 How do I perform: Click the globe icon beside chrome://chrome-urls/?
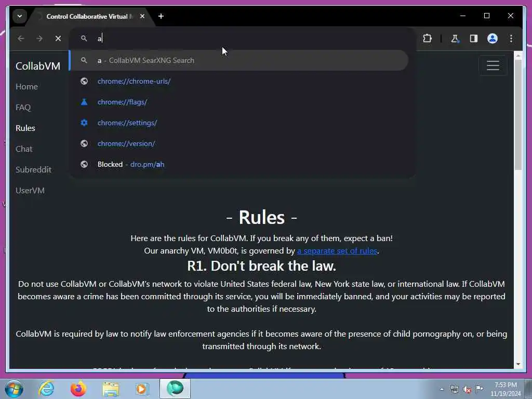pyautogui.click(x=84, y=81)
